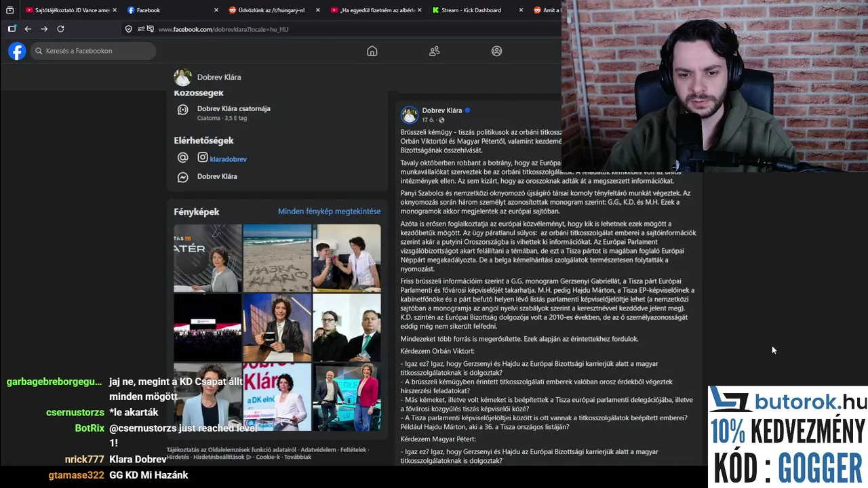Screen dimensions: 868x488
Task: Open the klaradobrev Instagram link
Action: 228,159
